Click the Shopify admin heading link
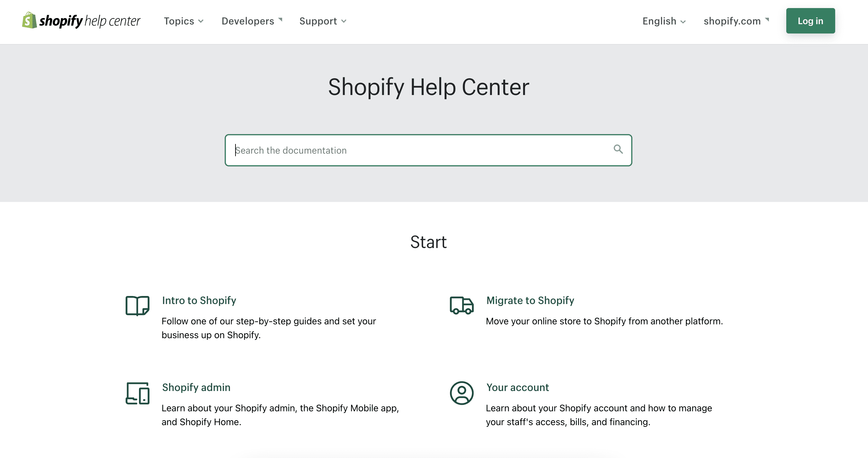868x458 pixels. [196, 387]
